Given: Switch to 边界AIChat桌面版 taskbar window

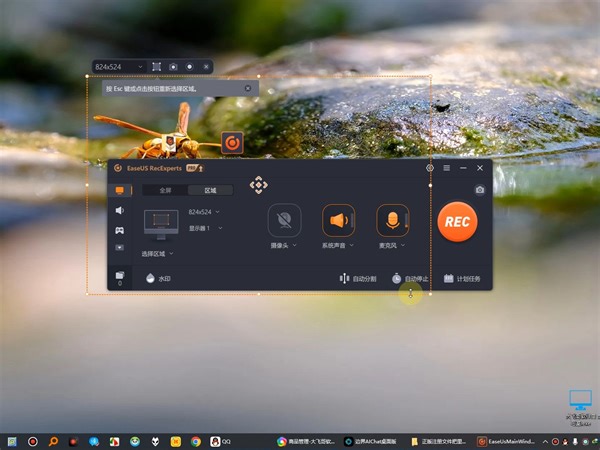Looking at the screenshot, I should tap(370, 442).
